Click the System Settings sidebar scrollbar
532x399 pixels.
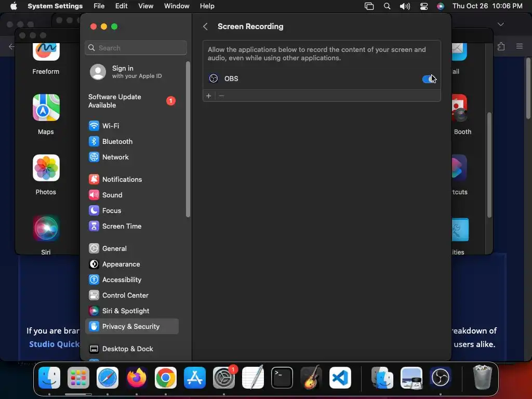point(188,139)
